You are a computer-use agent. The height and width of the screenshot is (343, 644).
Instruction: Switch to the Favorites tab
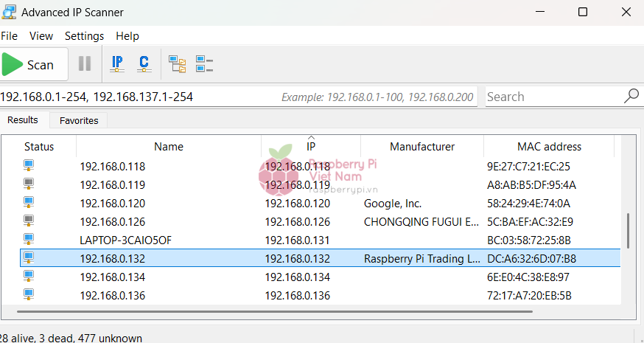[79, 120]
